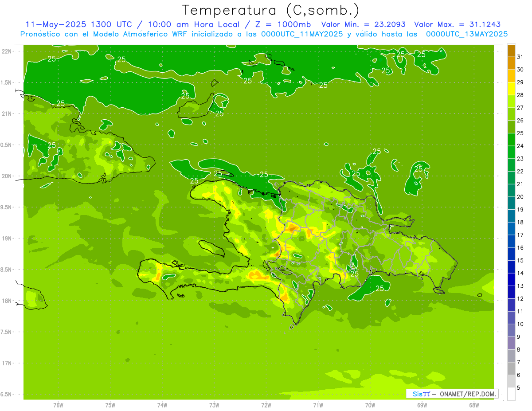Pick the green swatch between 23 and 24
532x411 pixels.
pos(511,152)
